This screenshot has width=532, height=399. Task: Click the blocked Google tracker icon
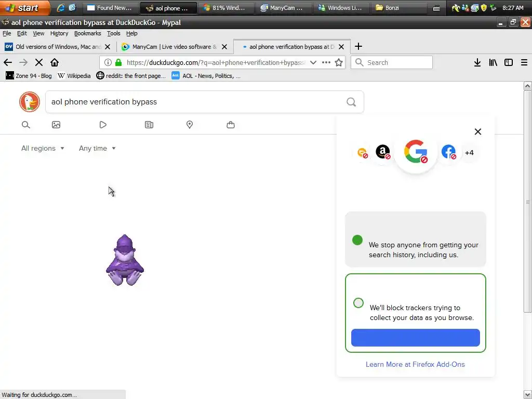[x=416, y=151]
